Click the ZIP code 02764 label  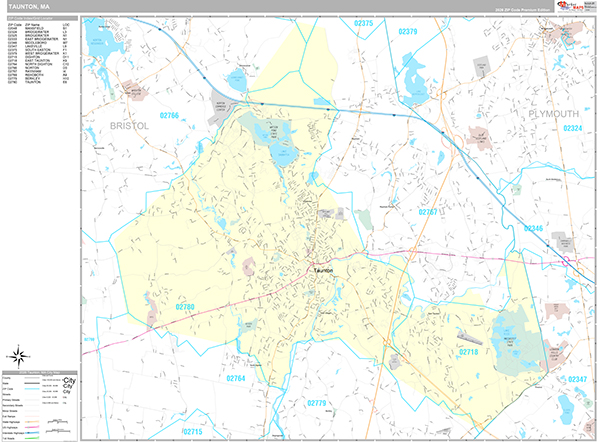click(x=235, y=379)
